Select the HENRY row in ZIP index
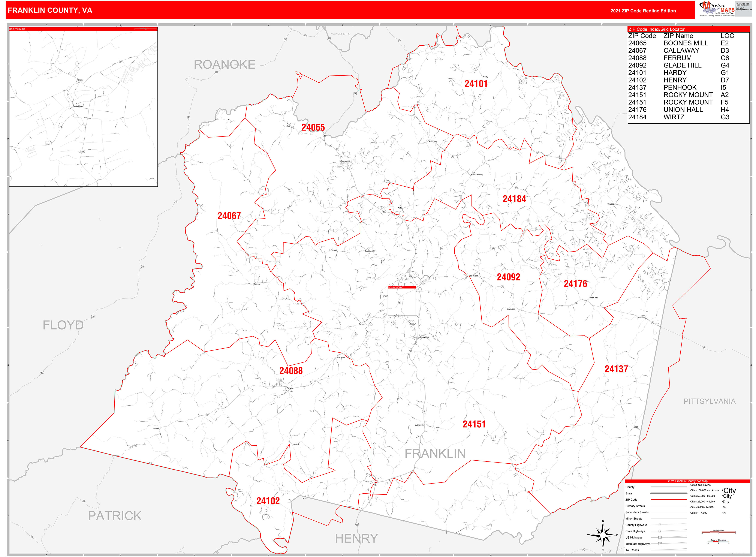Viewport: 756px width, 557px height. (678, 80)
